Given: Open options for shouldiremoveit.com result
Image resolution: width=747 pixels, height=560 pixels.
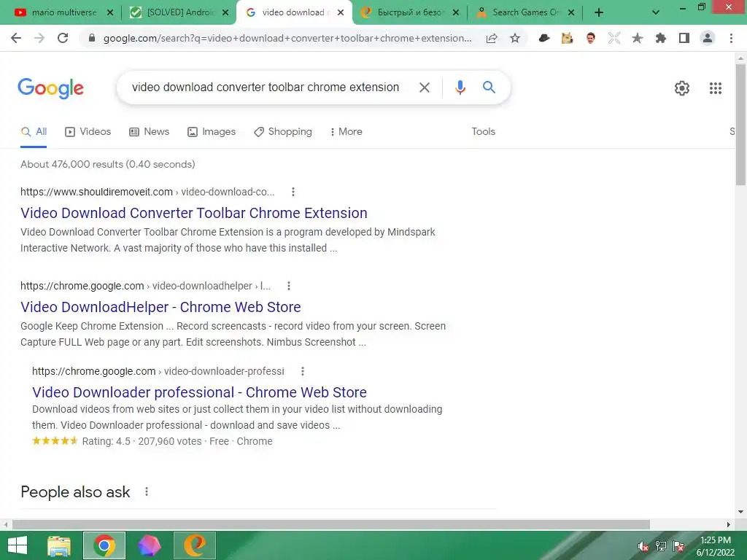Looking at the screenshot, I should coord(293,192).
